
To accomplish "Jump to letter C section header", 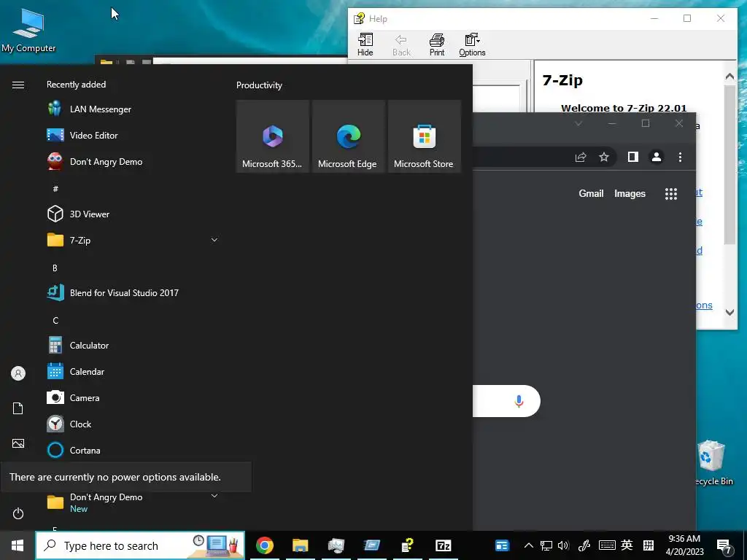I will 55,321.
